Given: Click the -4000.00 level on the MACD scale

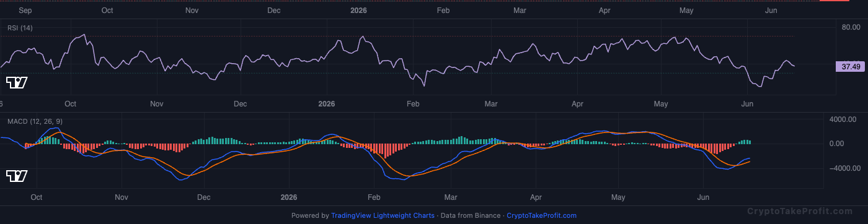Looking at the screenshot, I should (x=846, y=168).
